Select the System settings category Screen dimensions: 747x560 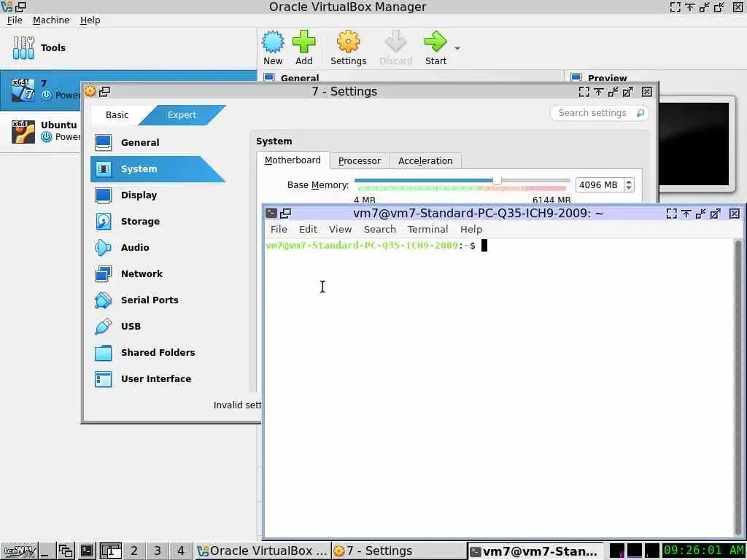point(158,168)
